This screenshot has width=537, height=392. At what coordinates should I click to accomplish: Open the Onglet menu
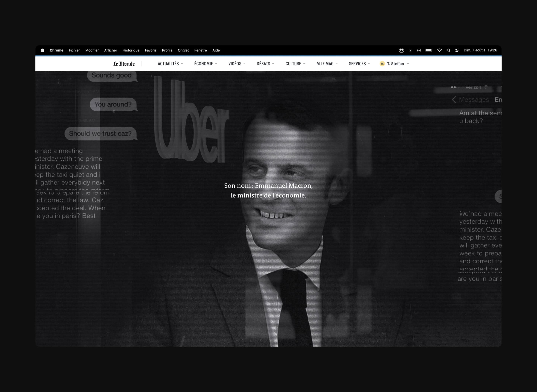tap(183, 50)
